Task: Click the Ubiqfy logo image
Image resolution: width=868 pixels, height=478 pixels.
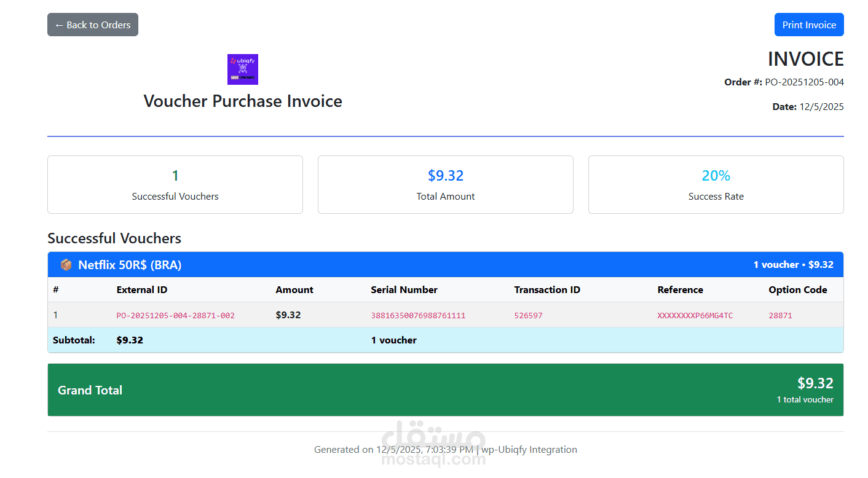Action: click(243, 69)
